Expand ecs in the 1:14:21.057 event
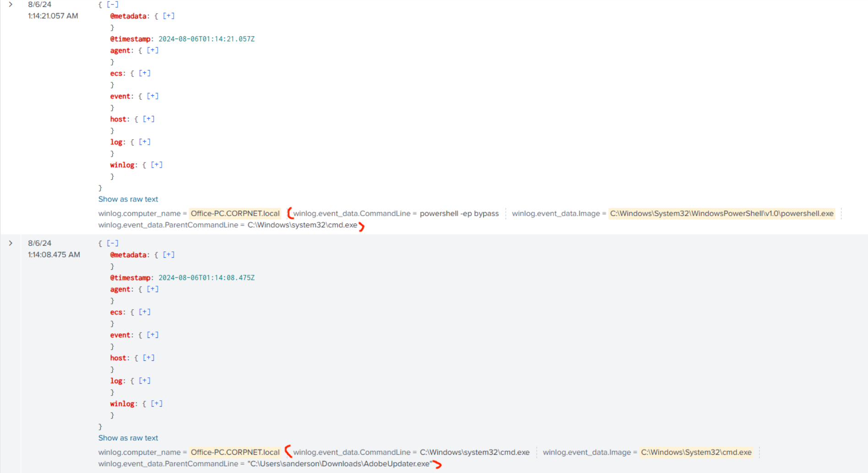The height and width of the screenshot is (473, 868). pos(145,73)
